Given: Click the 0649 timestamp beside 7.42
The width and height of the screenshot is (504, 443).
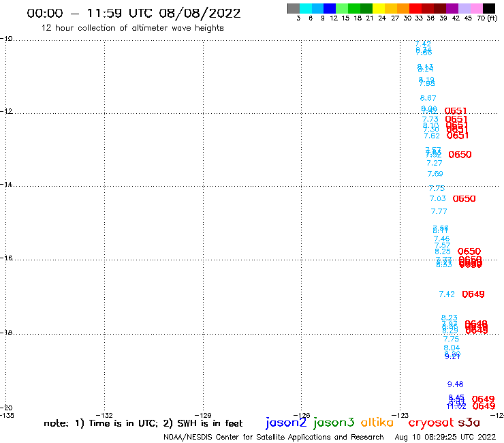Looking at the screenshot, I should click(473, 294).
